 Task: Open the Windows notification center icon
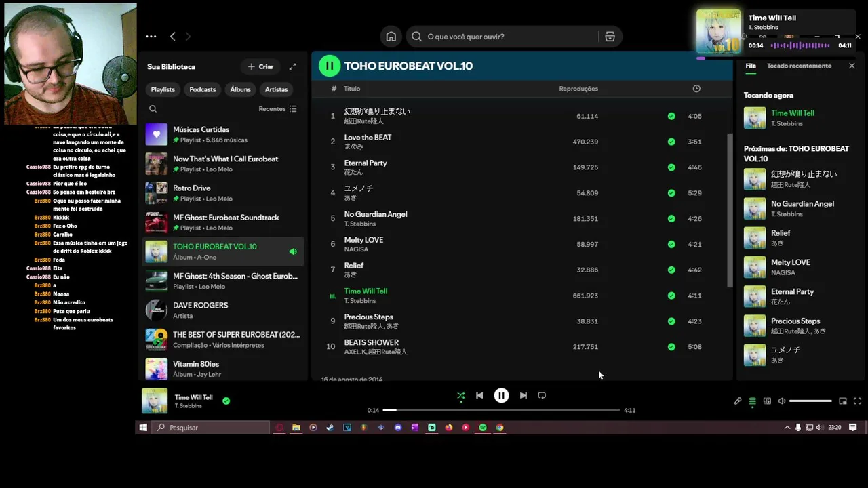853,428
